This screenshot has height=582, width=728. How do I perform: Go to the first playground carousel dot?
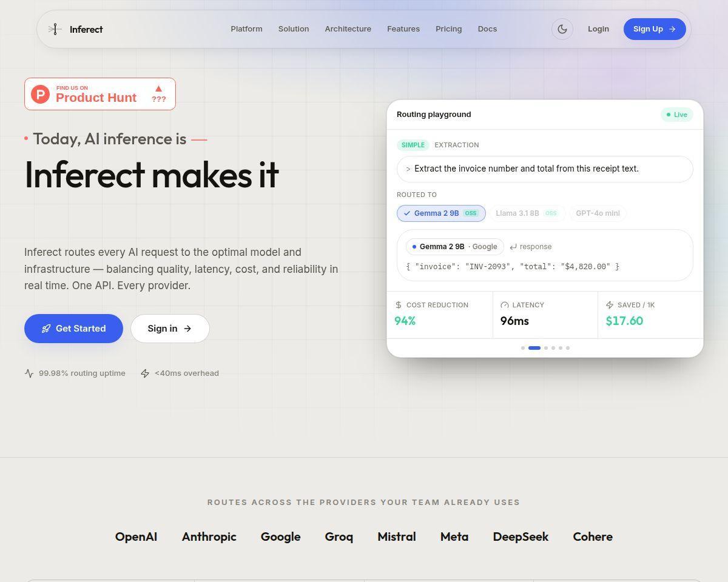click(x=523, y=348)
